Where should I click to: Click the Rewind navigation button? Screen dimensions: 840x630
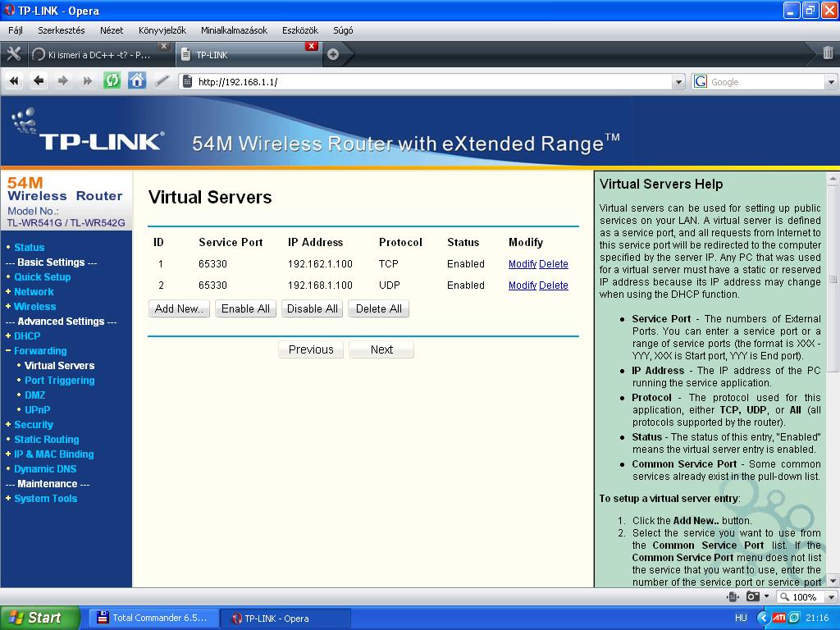pos(14,81)
